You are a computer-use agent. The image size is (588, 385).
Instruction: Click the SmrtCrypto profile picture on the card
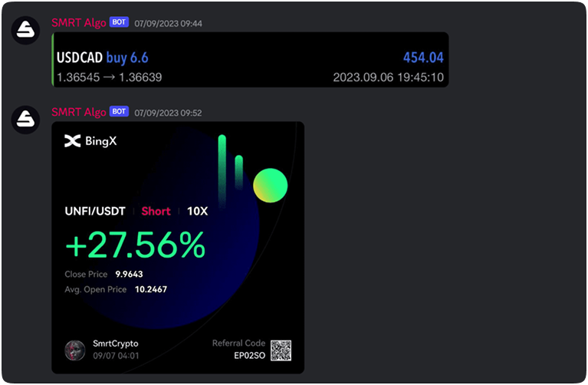click(x=75, y=350)
